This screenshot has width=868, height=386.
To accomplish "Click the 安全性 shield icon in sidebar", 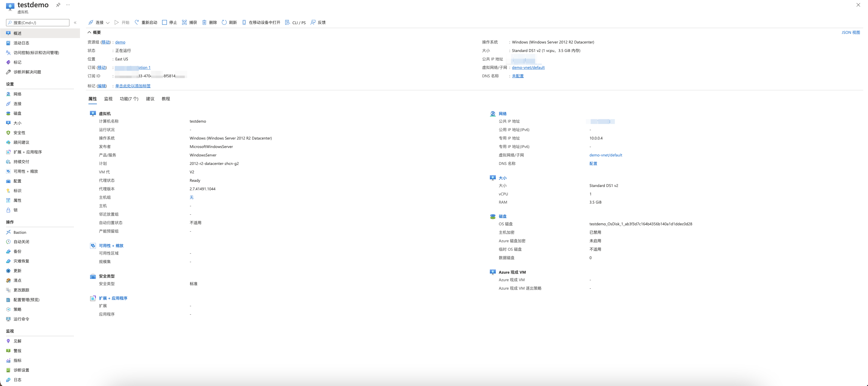I will pos(8,133).
